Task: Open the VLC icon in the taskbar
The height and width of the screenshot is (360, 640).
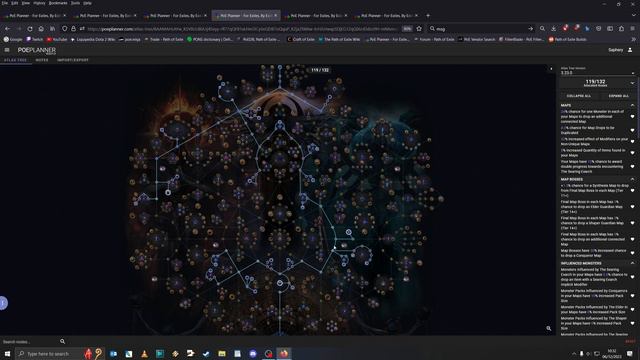Action: [x=144, y=354]
